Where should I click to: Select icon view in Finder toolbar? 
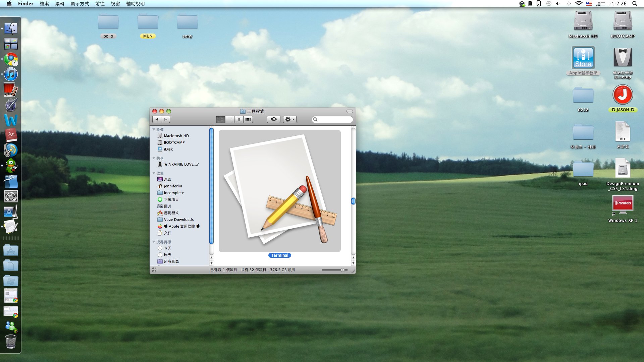pos(220,119)
